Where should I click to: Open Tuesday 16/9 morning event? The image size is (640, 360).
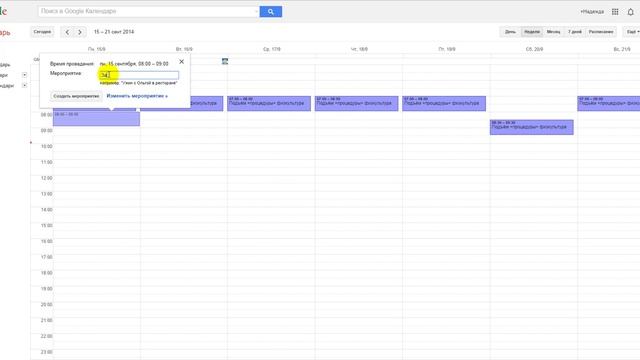[207, 103]
